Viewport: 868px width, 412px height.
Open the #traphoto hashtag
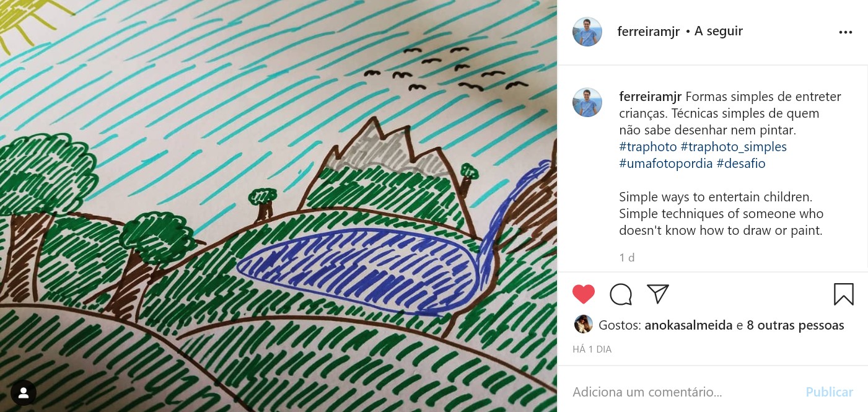(648, 147)
